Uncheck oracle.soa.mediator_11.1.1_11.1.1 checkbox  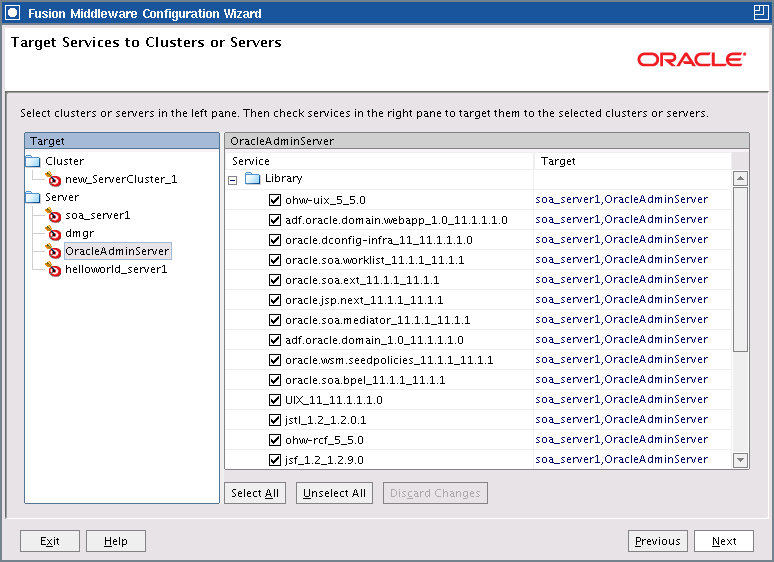(275, 320)
